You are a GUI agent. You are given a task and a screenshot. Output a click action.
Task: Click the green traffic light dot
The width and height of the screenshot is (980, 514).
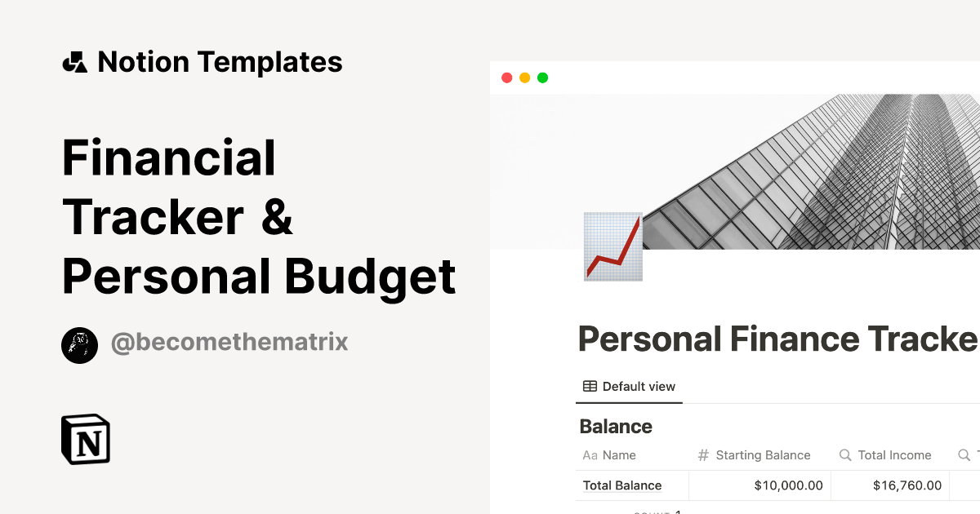pyautogui.click(x=541, y=78)
